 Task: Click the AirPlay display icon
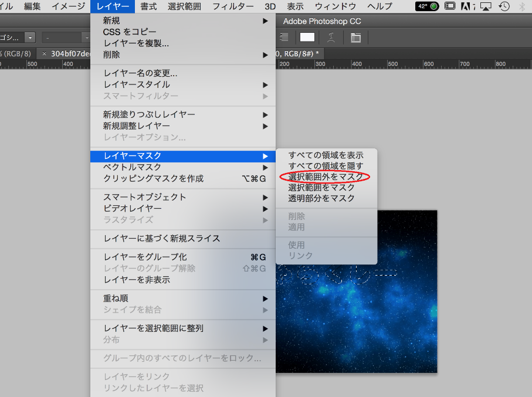486,6
